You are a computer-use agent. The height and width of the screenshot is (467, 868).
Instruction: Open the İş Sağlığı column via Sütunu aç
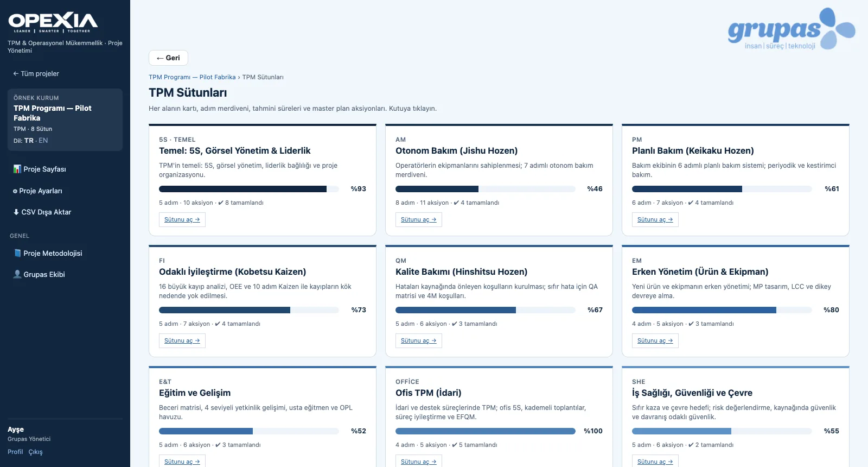pyautogui.click(x=655, y=461)
